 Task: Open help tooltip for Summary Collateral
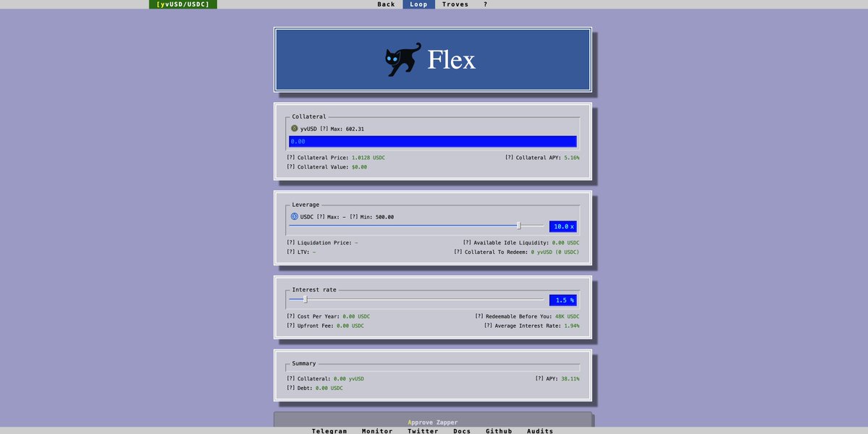pyautogui.click(x=290, y=379)
